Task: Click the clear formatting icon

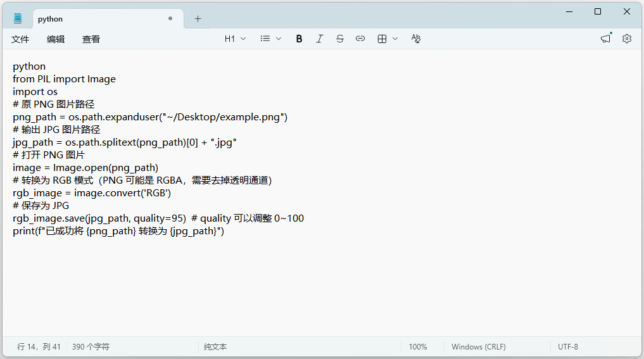Action: point(415,39)
